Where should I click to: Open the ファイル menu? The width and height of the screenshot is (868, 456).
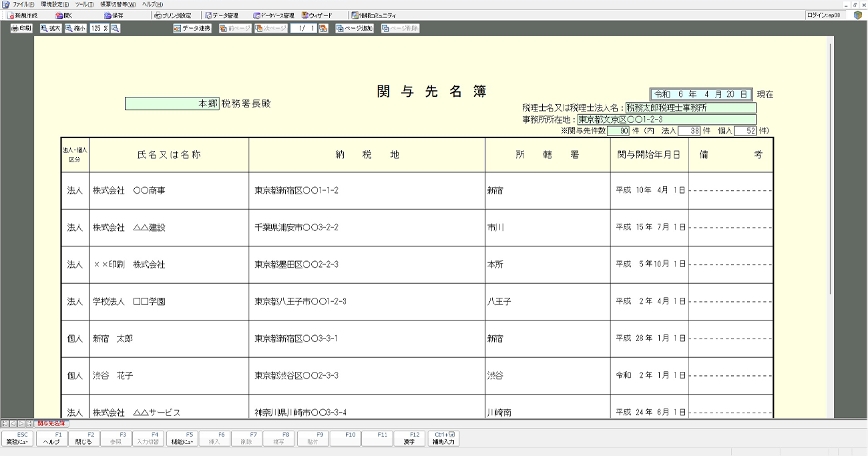coord(23,5)
